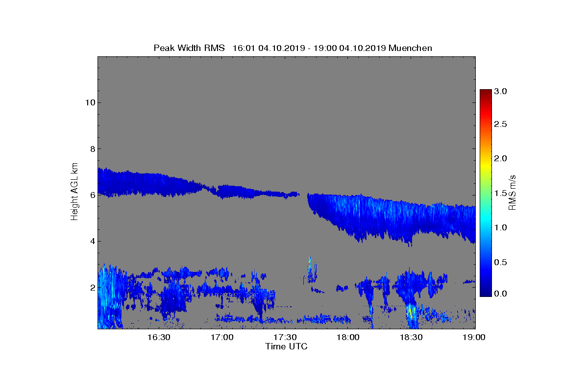This screenshot has height=392, width=588.
Task: Click the yellow band of the colorbar
Action: (485, 165)
